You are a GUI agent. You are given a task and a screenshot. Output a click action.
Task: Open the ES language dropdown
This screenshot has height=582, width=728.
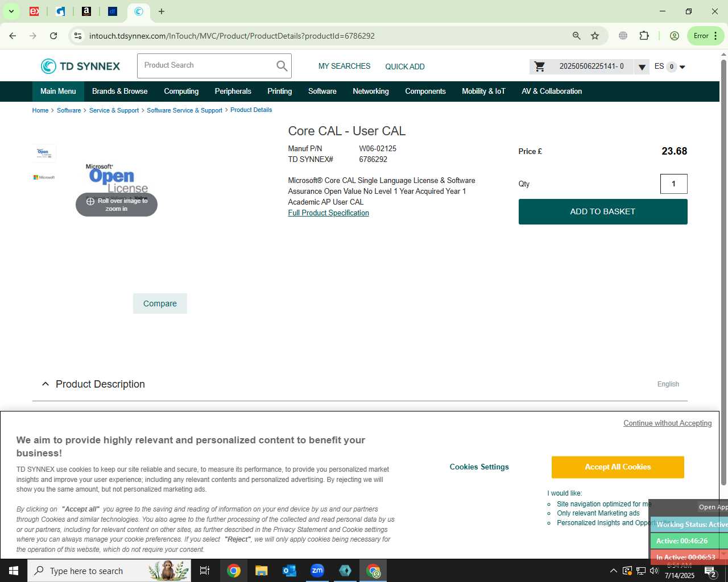(670, 66)
